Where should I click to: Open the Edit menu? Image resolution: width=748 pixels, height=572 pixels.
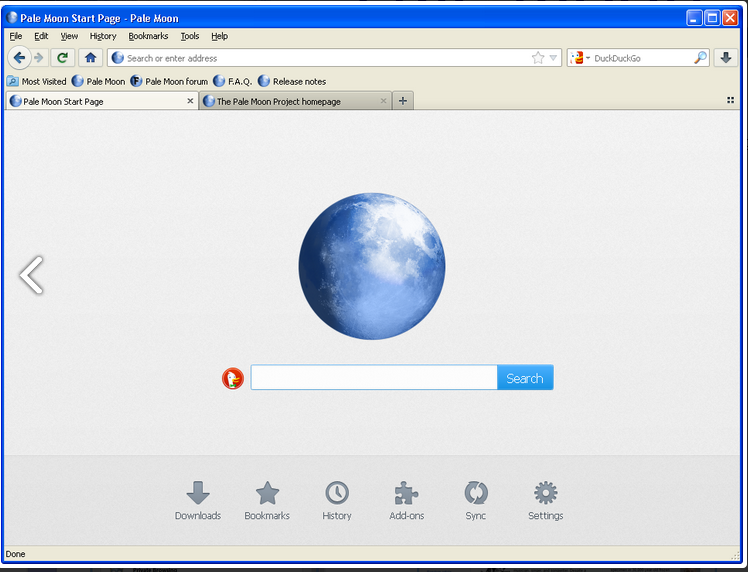(41, 36)
